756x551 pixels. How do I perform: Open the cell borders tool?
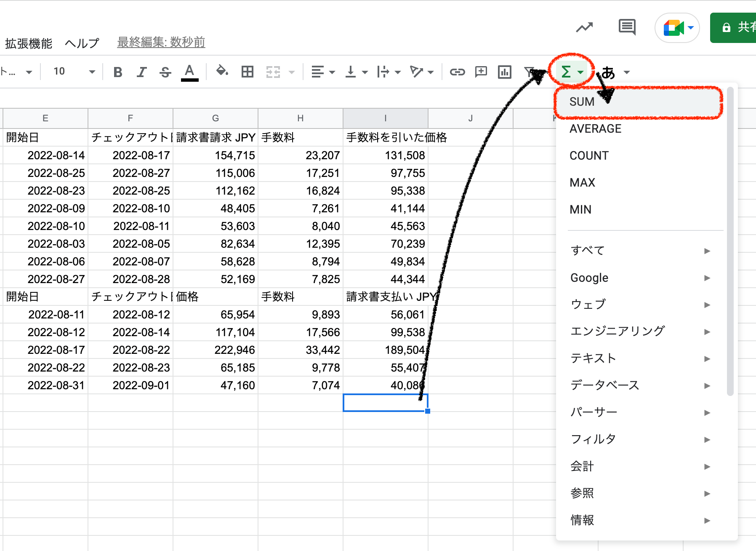tap(248, 72)
